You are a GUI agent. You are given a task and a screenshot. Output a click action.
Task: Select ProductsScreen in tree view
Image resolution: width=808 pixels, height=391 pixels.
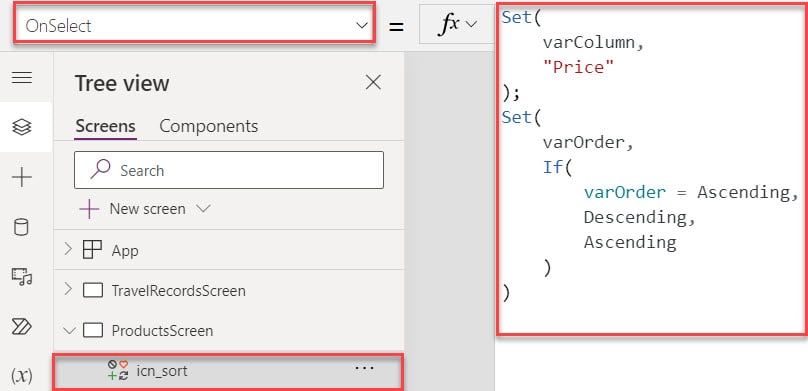tap(162, 330)
